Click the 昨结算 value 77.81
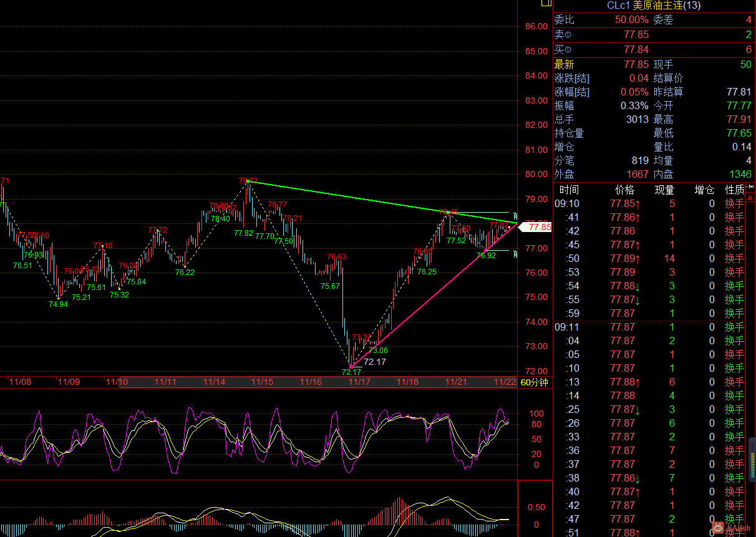 (x=740, y=92)
